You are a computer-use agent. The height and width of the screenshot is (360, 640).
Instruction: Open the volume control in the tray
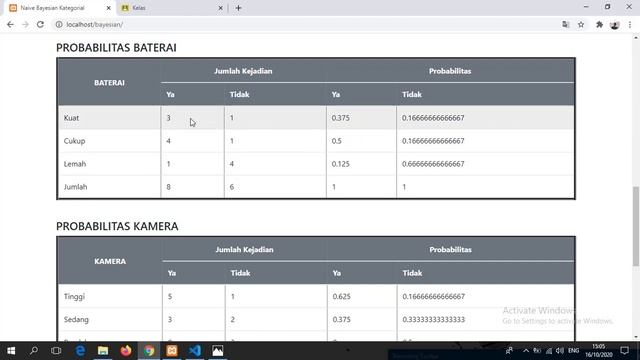point(560,351)
